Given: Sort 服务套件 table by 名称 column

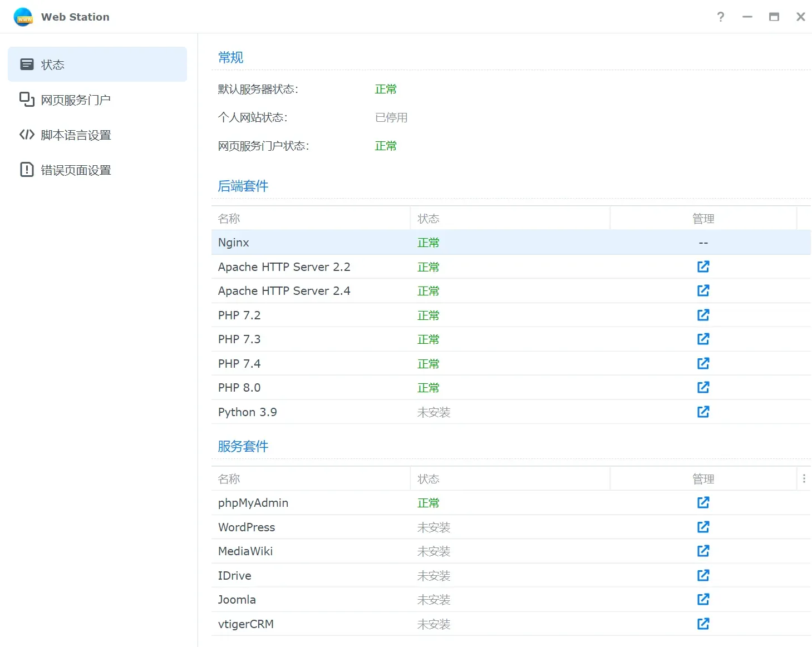Looking at the screenshot, I should [311, 478].
